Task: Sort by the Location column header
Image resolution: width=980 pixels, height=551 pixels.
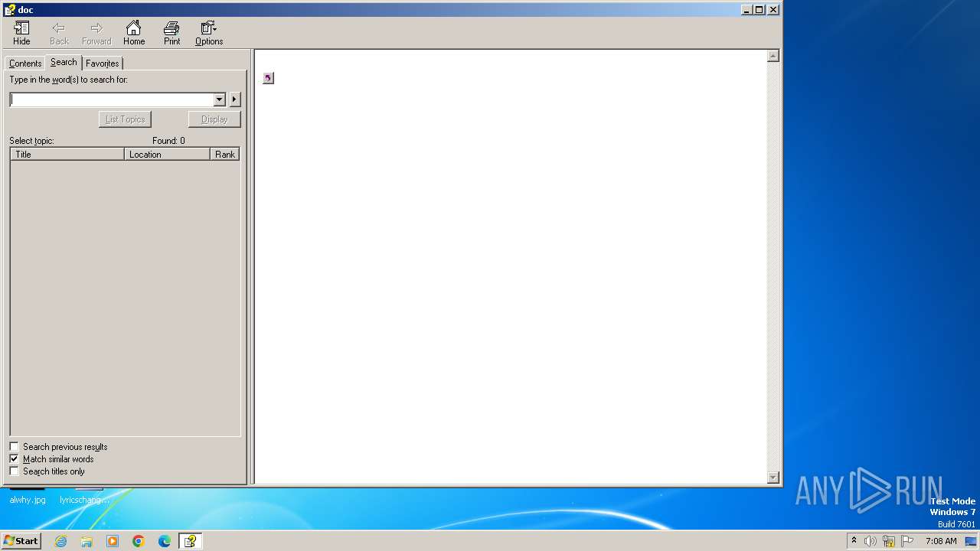Action: point(168,155)
